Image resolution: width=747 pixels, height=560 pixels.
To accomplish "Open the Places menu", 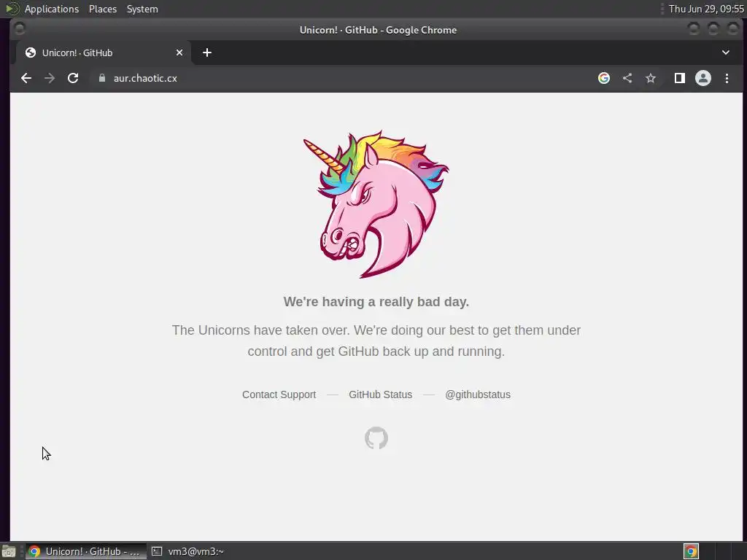I will tap(103, 9).
